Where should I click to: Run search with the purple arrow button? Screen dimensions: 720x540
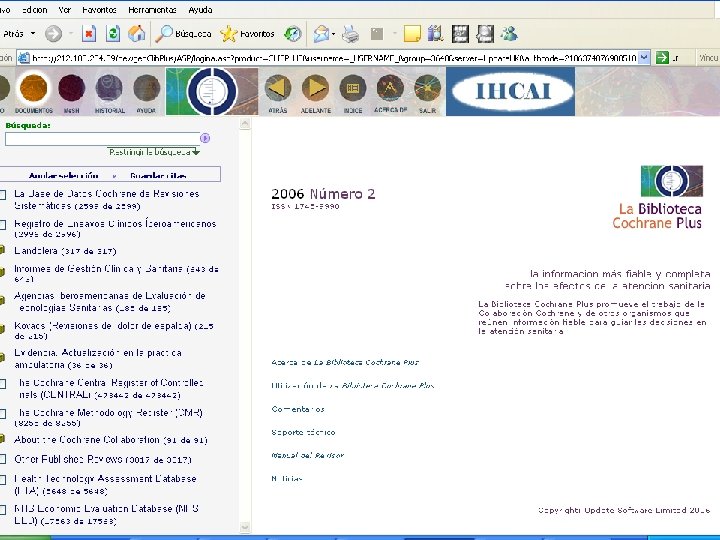click(x=205, y=138)
